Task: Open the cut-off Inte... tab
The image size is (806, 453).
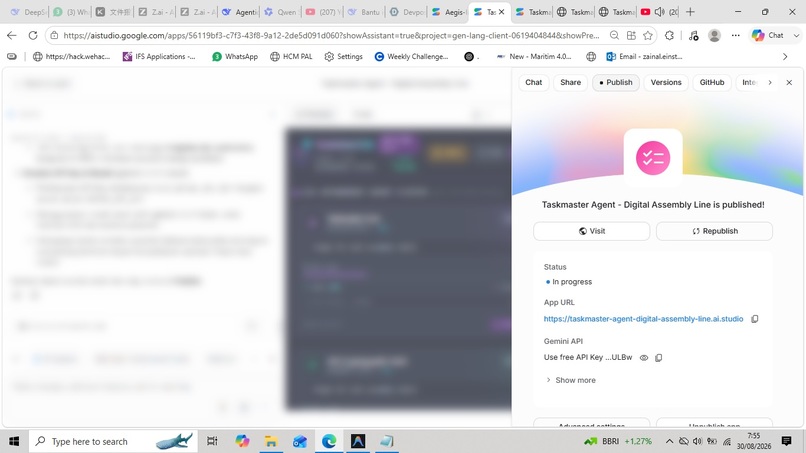Action: (749, 82)
